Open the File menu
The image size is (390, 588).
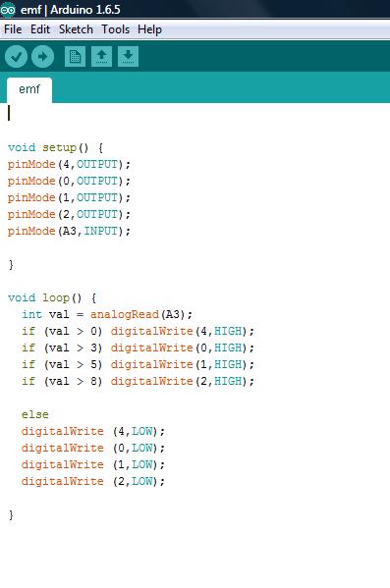13,29
